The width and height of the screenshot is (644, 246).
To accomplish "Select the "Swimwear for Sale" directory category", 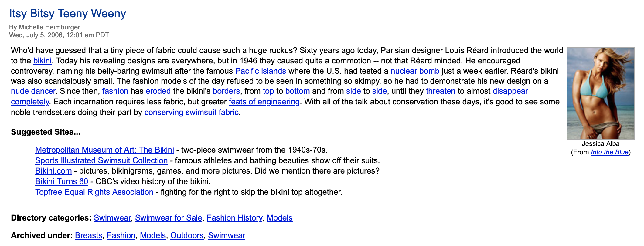I will (x=169, y=218).
